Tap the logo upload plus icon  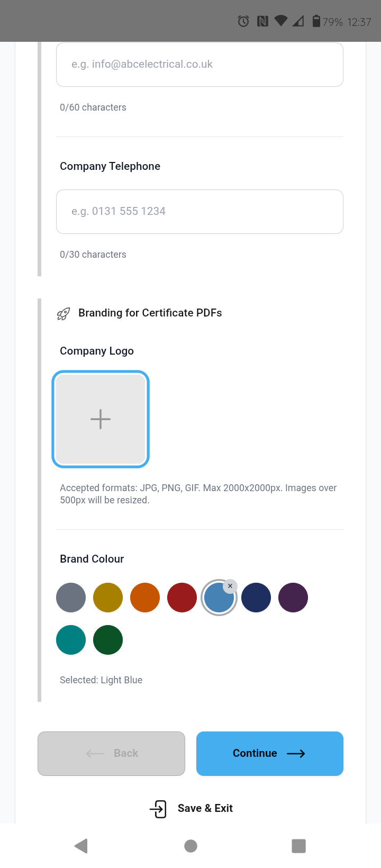(x=101, y=419)
